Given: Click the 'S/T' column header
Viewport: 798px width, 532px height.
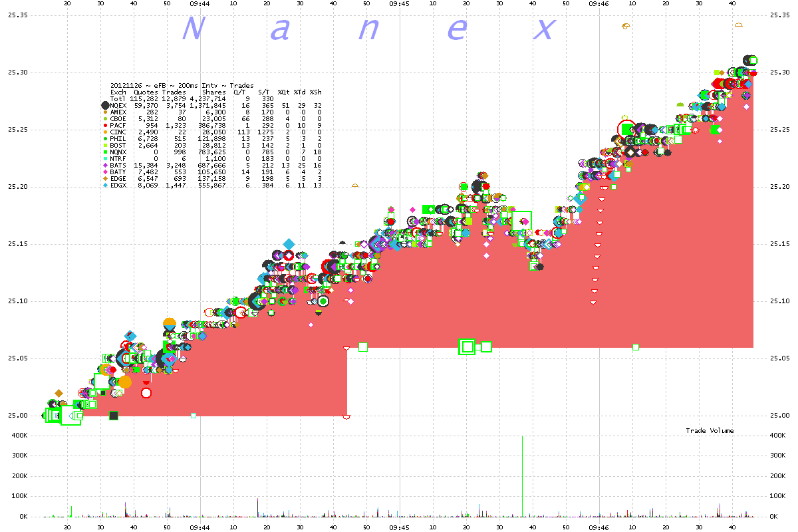Looking at the screenshot, I should click(264, 92).
